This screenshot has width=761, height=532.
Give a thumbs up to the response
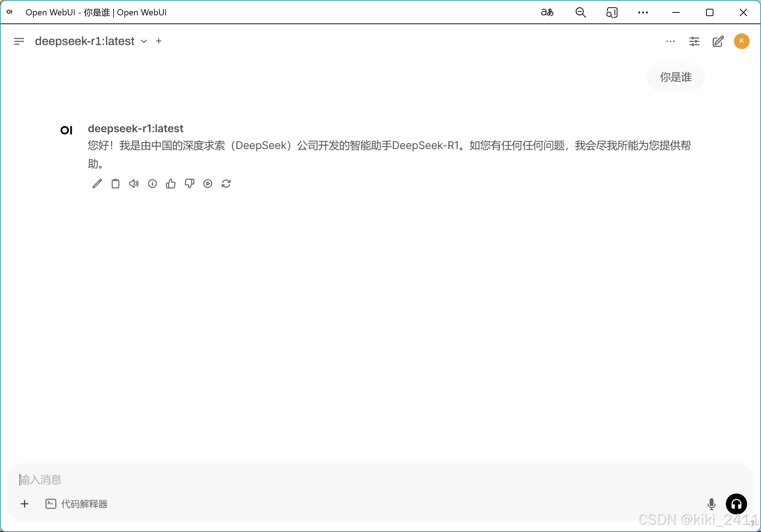(x=171, y=184)
